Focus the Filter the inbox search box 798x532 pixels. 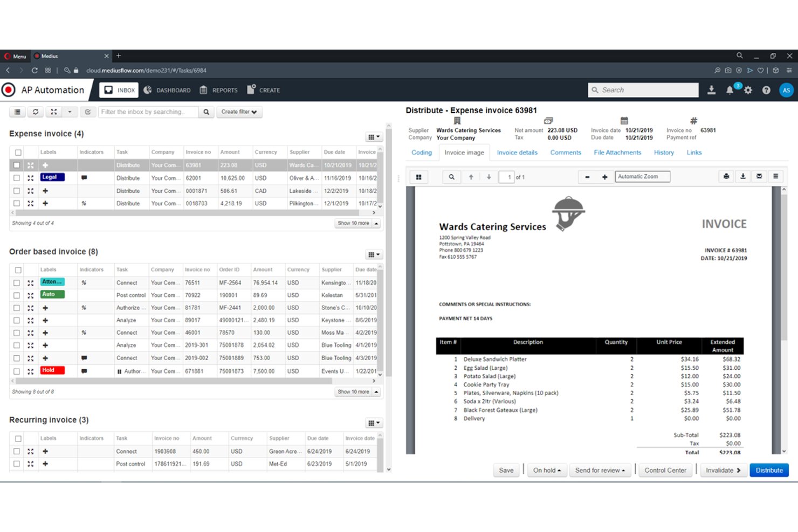pos(148,112)
